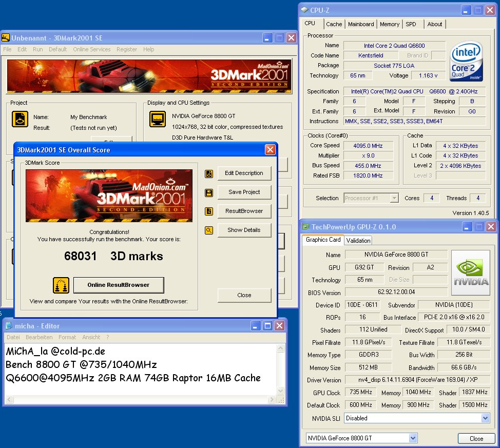This screenshot has height=448, width=500.
Task: Click the NVIDIA logo in GPU-Z
Action: 470,272
